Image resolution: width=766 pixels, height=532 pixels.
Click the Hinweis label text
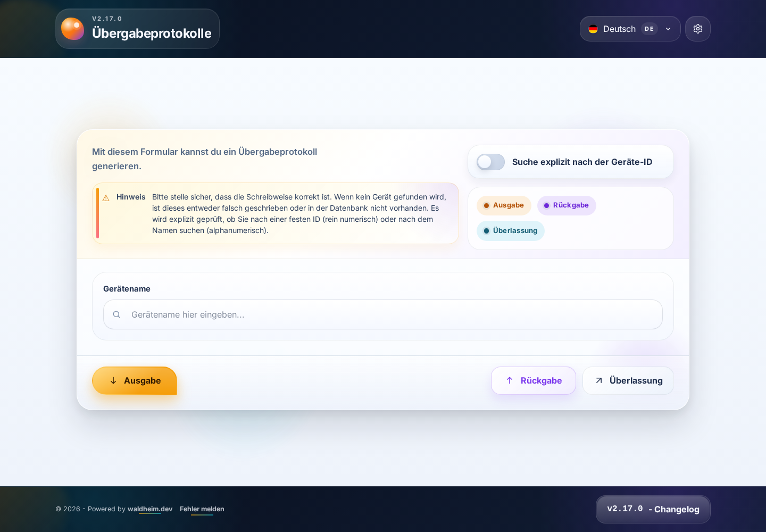click(131, 197)
